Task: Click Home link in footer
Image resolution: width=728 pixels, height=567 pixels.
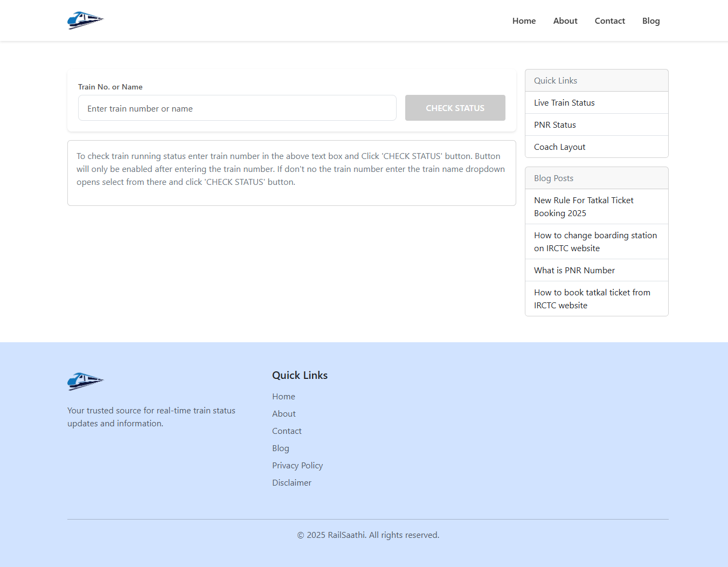Action: [x=283, y=397]
